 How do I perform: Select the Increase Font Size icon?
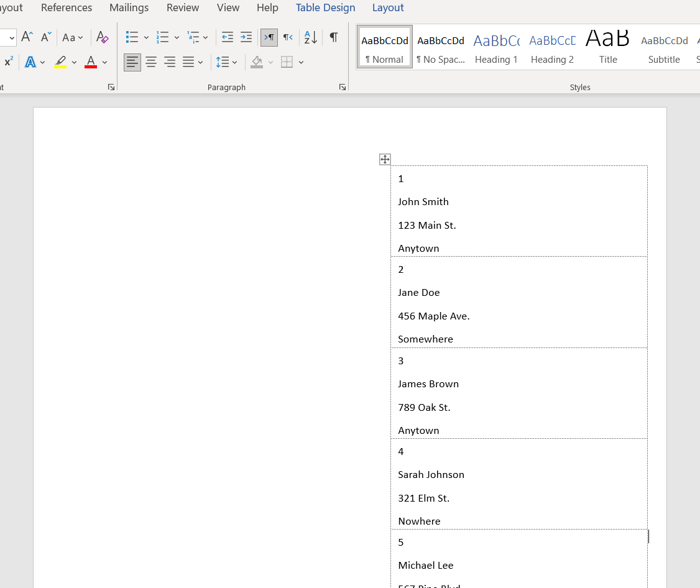[26, 37]
